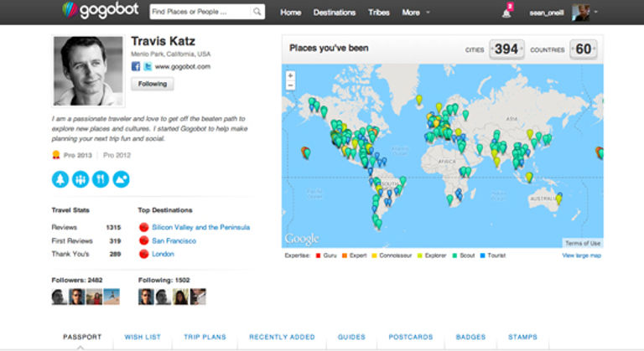Switch to the Badges tab
This screenshot has width=644, height=351.
pyautogui.click(x=470, y=337)
